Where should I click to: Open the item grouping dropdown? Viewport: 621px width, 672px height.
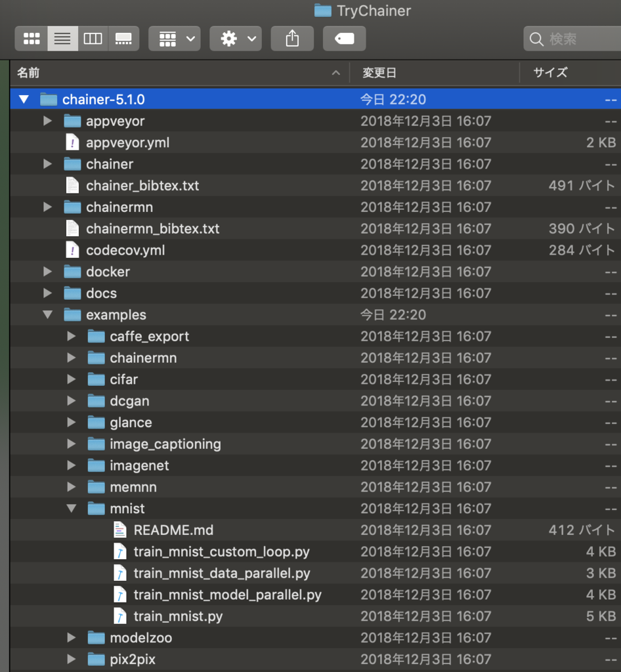point(175,39)
